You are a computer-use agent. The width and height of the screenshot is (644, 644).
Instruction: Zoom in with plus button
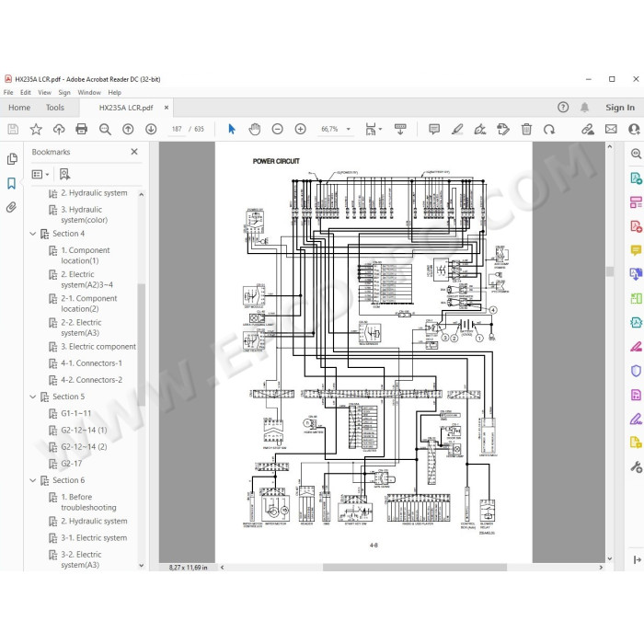tap(300, 130)
